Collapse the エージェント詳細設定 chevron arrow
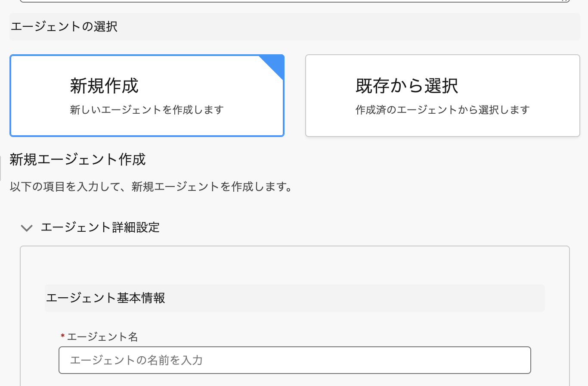 [x=27, y=228]
